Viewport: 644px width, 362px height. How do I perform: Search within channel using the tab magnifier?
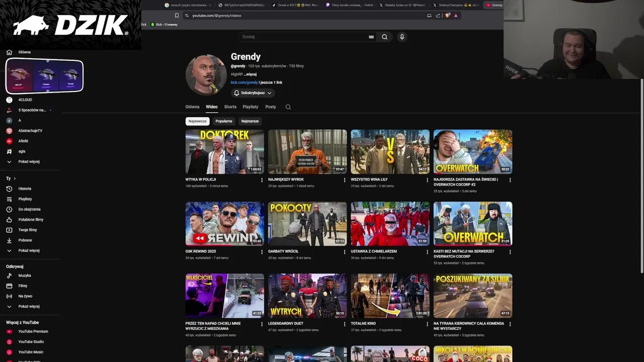[x=288, y=107]
